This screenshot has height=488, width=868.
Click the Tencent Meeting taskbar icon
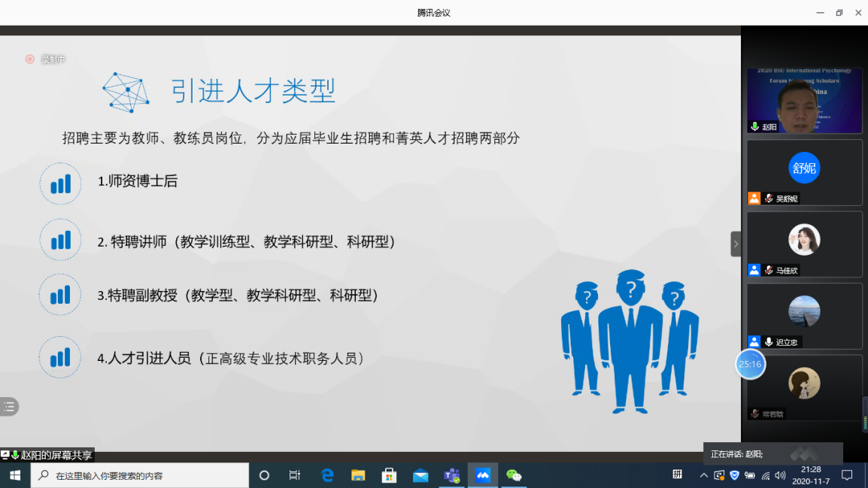pos(483,475)
